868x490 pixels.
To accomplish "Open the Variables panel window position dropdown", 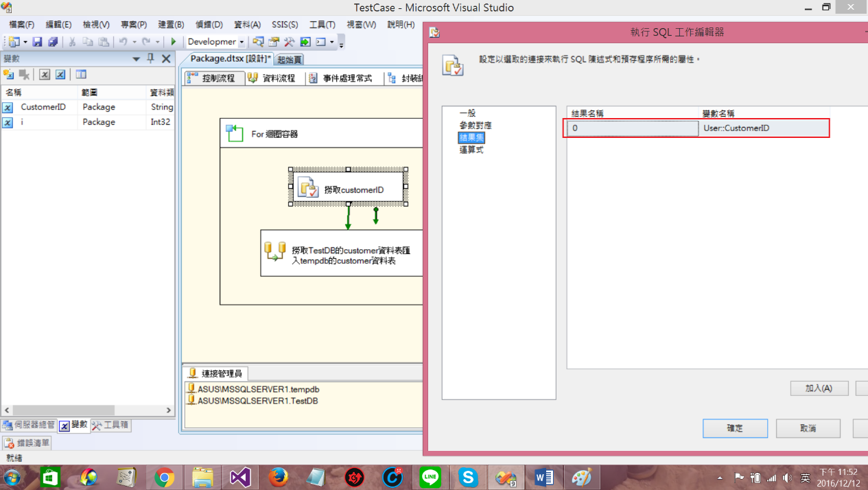I will click(x=136, y=58).
